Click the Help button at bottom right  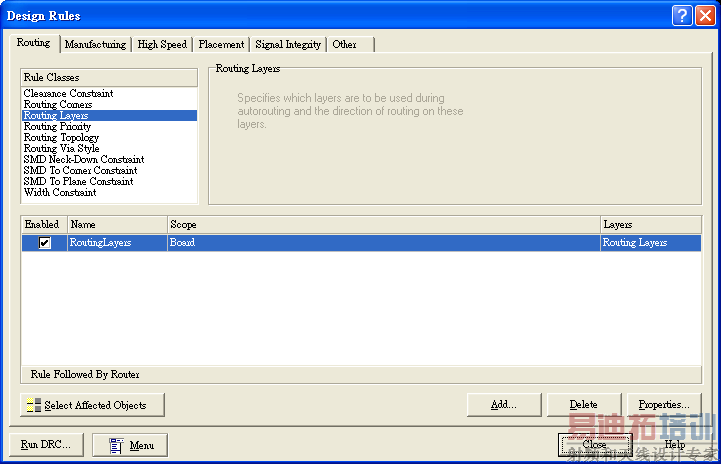pos(675,445)
